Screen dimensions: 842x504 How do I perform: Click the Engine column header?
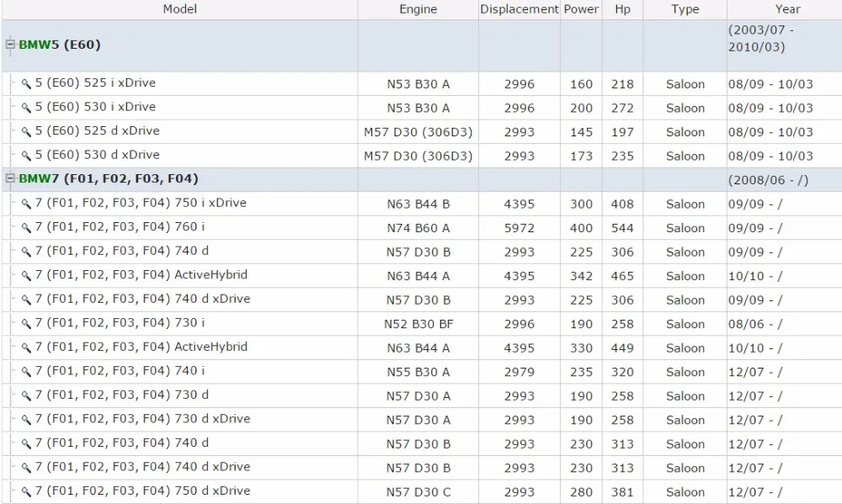(418, 9)
